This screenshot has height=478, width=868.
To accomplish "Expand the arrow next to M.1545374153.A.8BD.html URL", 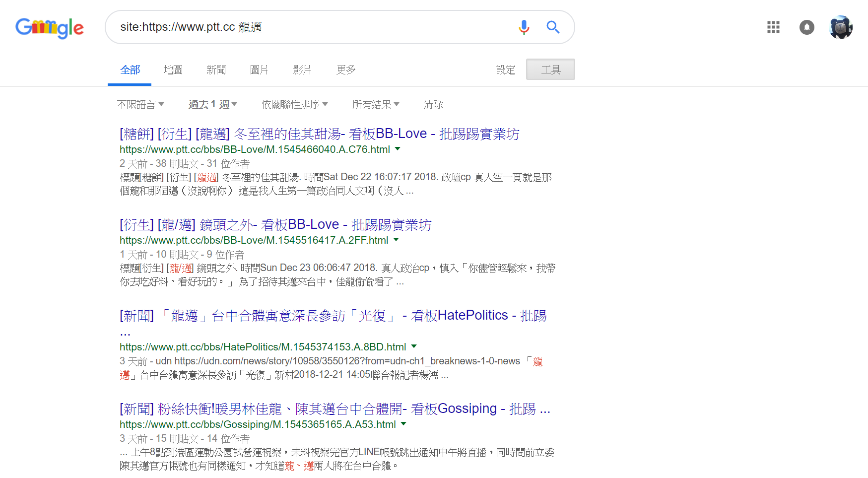I will tap(414, 346).
